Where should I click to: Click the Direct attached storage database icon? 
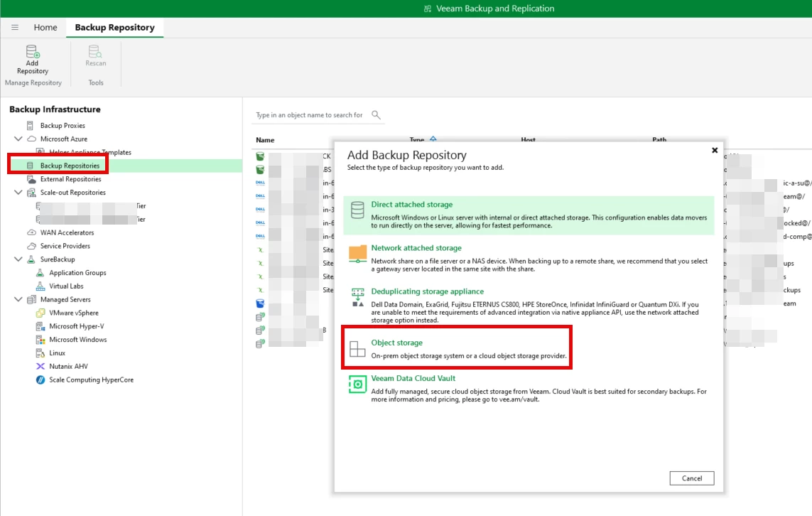(357, 210)
